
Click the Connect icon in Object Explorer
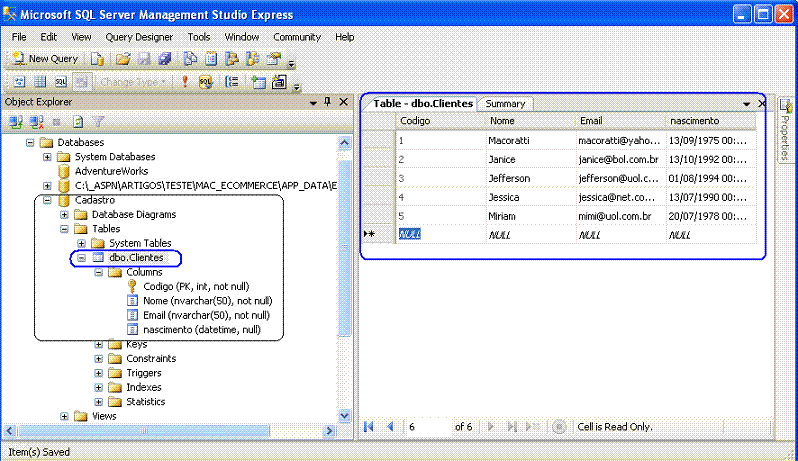(x=16, y=122)
